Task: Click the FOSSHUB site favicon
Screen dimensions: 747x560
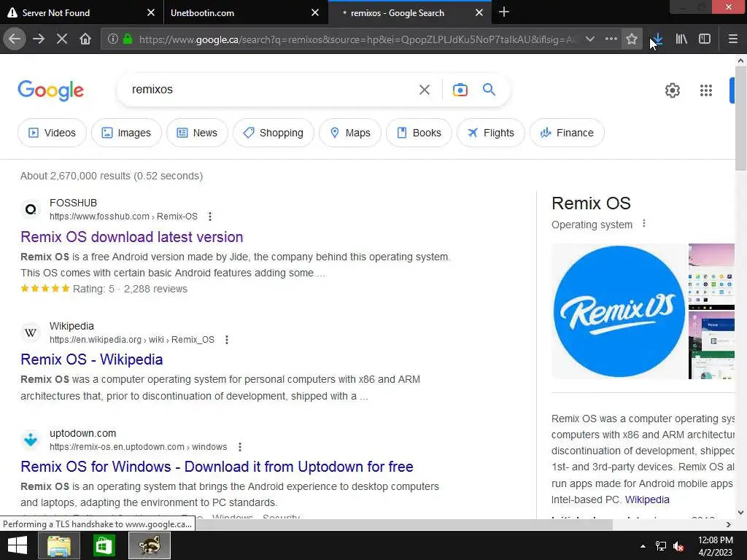Action: point(31,209)
